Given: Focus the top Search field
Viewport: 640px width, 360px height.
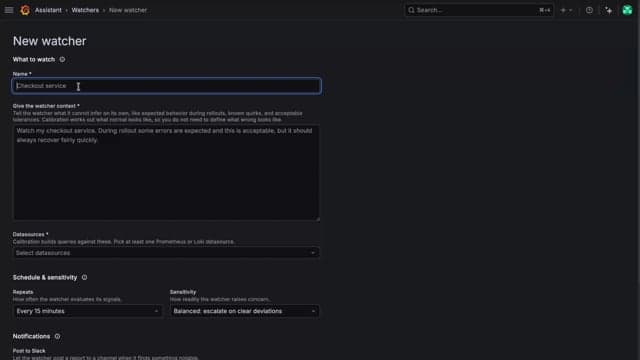Looking at the screenshot, I should point(479,10).
